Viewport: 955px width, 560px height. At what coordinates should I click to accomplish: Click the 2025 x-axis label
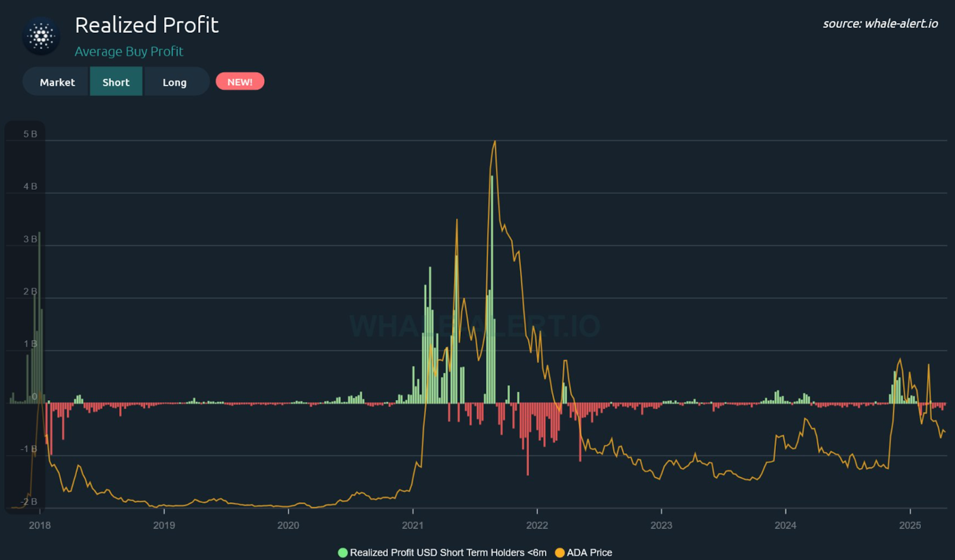tap(910, 525)
